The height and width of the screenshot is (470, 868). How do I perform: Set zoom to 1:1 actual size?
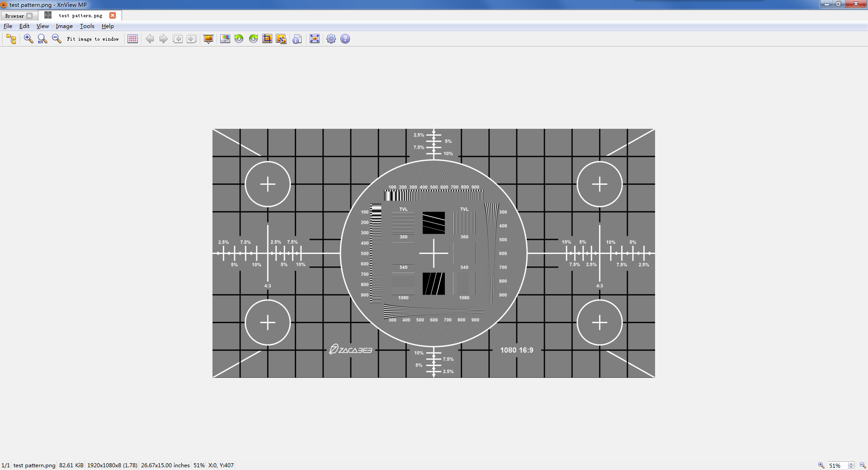[x=42, y=39]
